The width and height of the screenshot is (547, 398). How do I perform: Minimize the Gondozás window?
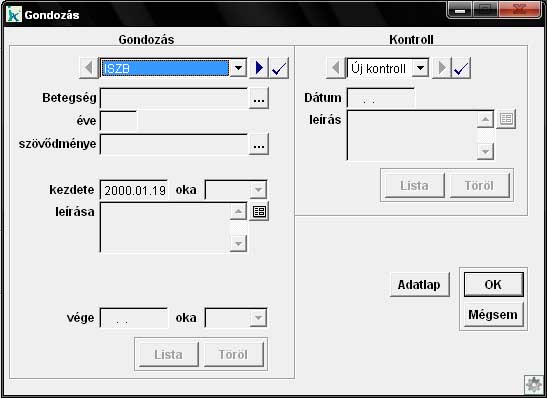(x=460, y=9)
